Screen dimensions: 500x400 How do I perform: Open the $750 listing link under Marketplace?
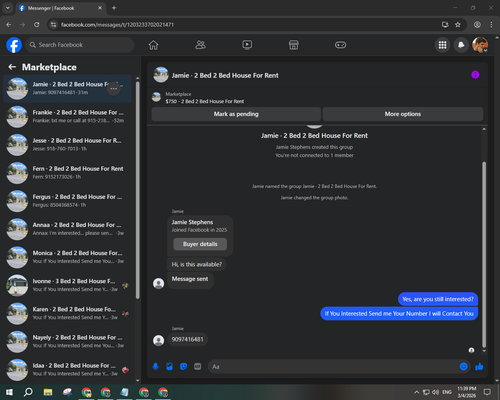(205, 101)
